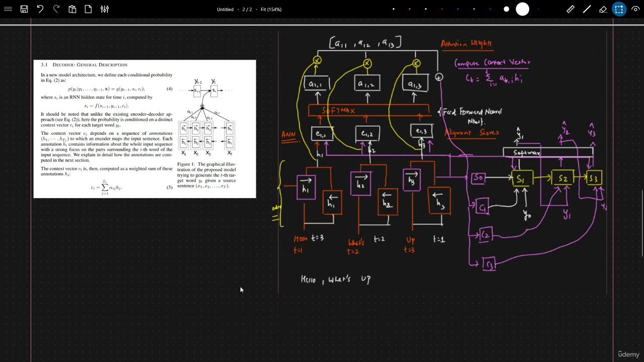Pick the yellow pen color

(x=426, y=9)
